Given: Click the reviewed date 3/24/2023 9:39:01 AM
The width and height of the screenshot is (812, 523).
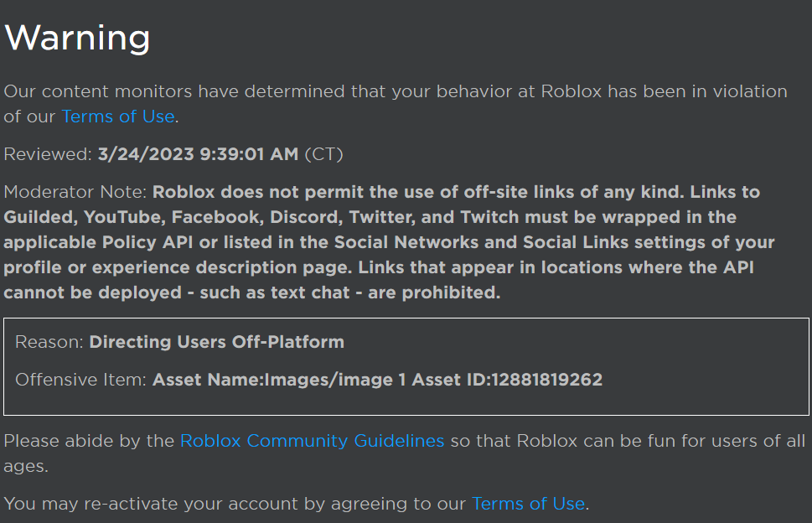Looking at the screenshot, I should pyautogui.click(x=199, y=154).
